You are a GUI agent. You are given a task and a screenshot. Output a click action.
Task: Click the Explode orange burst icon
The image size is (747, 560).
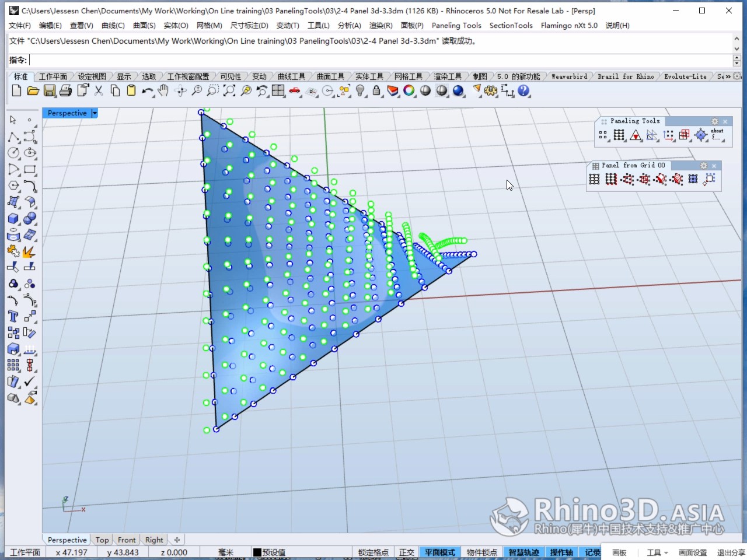30,251
